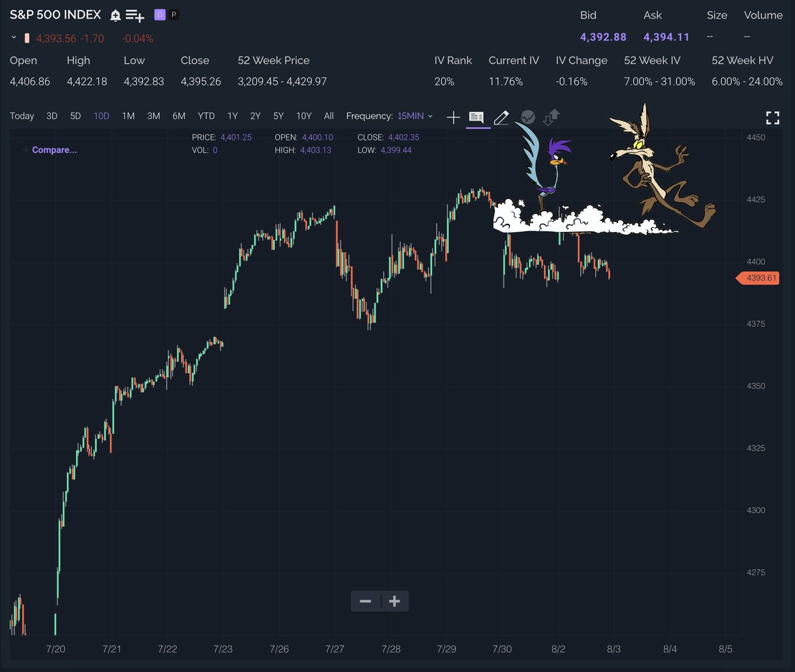Click the Open value 4,406.86
Image resolution: width=795 pixels, height=672 pixels.
[30, 82]
